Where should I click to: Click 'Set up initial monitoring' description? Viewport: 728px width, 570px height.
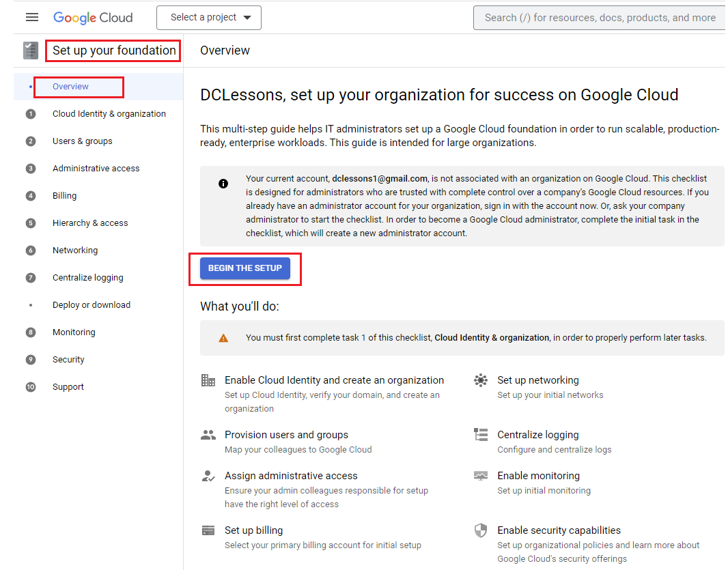point(544,491)
